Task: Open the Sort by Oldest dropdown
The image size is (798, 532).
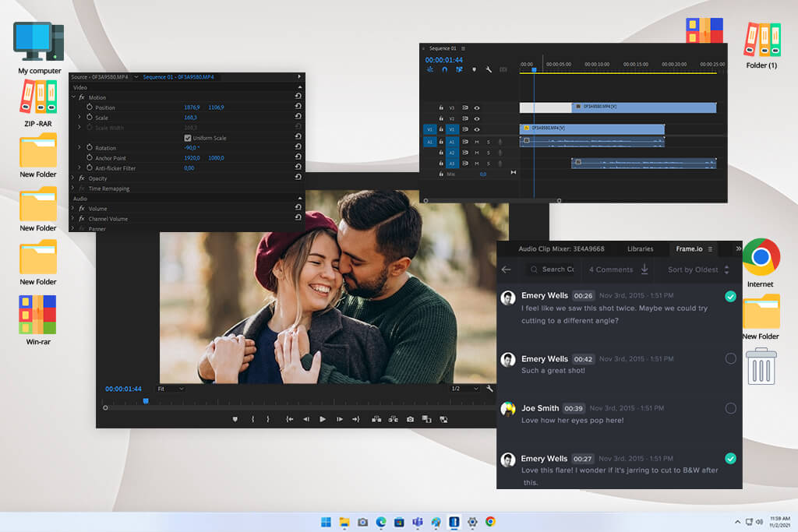Action: pyautogui.click(x=698, y=270)
